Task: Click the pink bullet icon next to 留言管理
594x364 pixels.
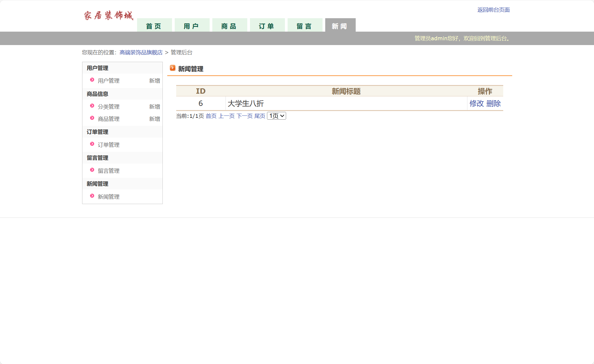Action: pyautogui.click(x=92, y=170)
